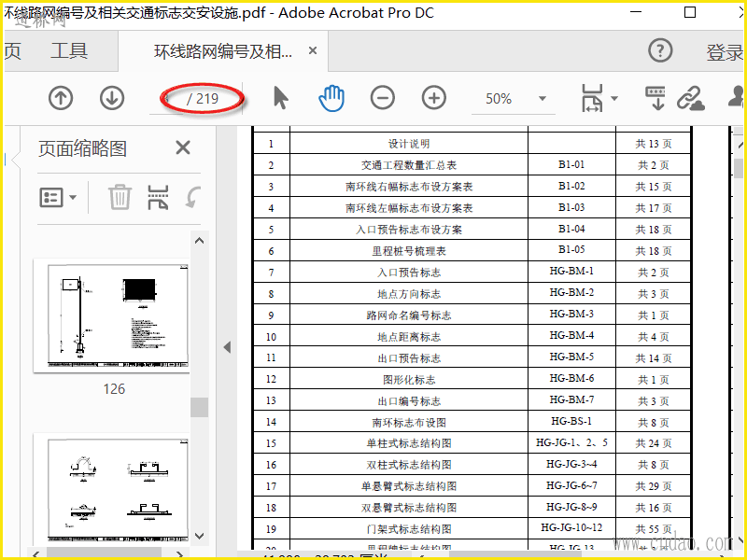Open the 工具 tab

69,51
